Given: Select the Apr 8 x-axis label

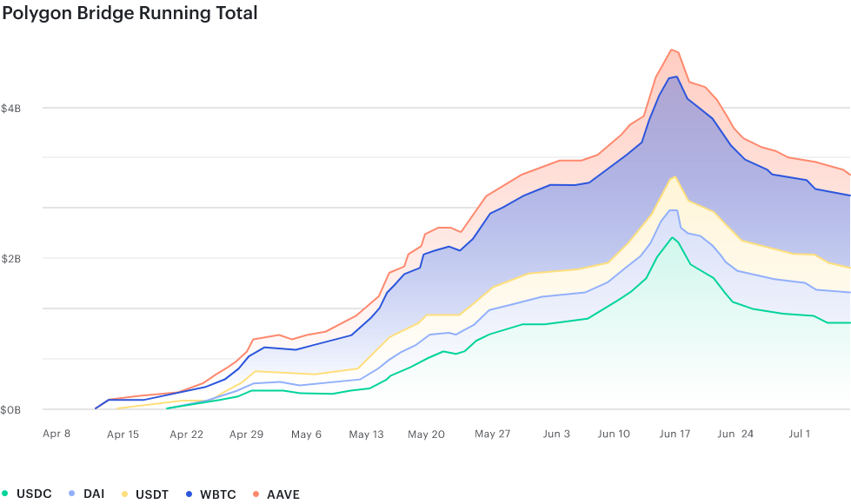Looking at the screenshot, I should [57, 434].
